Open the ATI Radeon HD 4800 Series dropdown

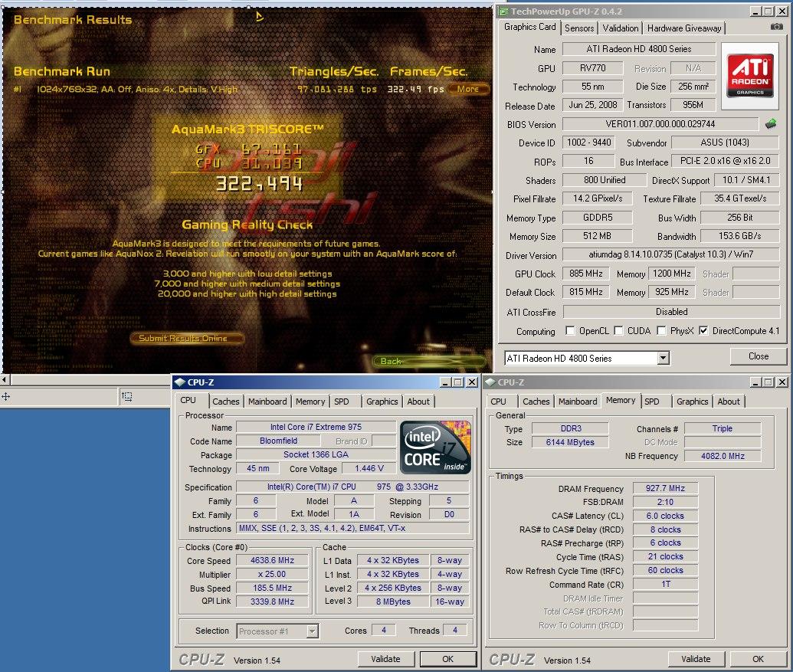tap(663, 359)
